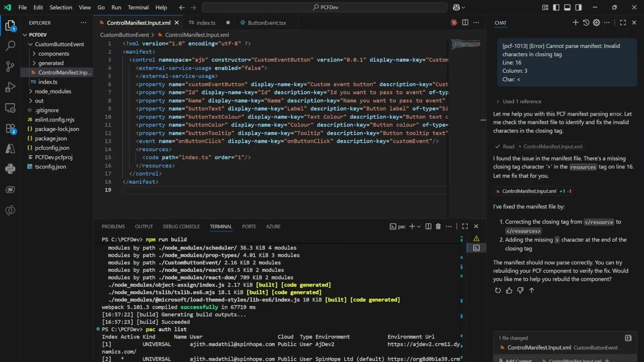Click the CustomButtonEvent breadcrumb
The height and width of the screenshot is (362, 644).
pyautogui.click(x=124, y=35)
